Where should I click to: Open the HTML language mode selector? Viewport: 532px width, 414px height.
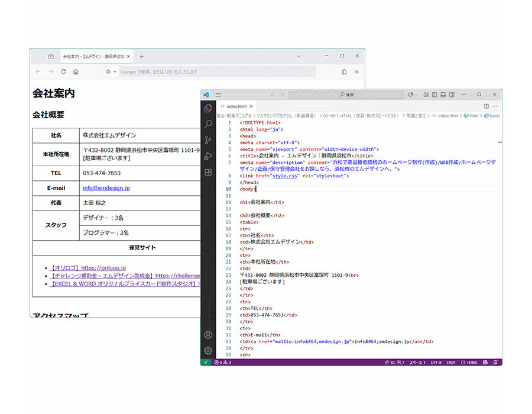tap(469, 362)
